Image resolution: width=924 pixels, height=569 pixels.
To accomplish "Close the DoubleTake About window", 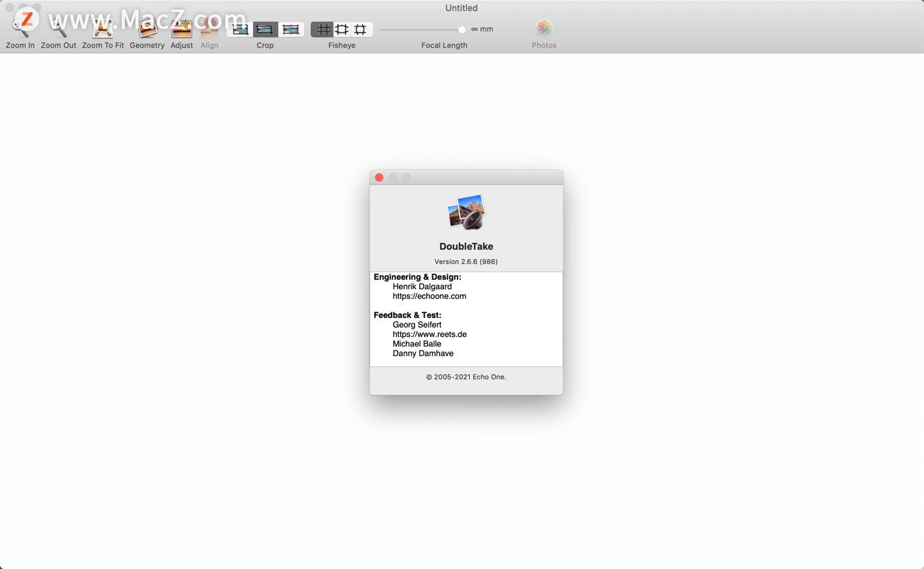I will coord(379,177).
